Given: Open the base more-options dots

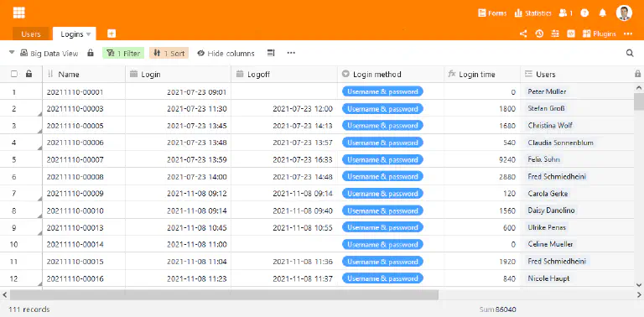Looking at the screenshot, I should [x=628, y=34].
